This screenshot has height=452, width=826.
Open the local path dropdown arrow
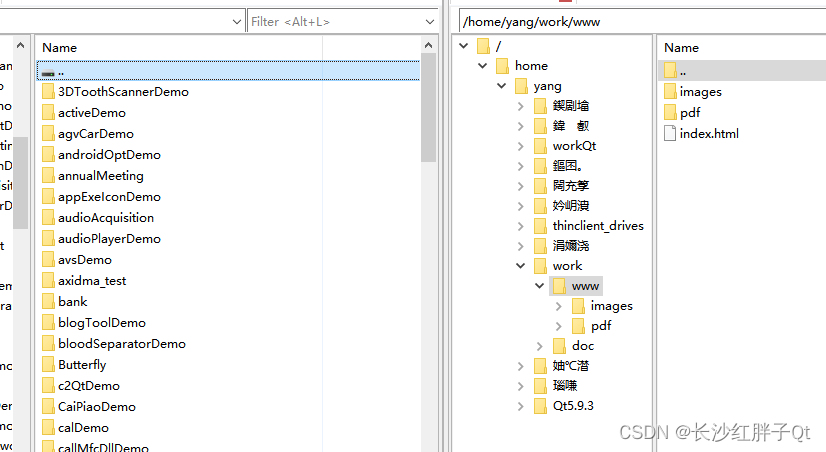tap(237, 22)
